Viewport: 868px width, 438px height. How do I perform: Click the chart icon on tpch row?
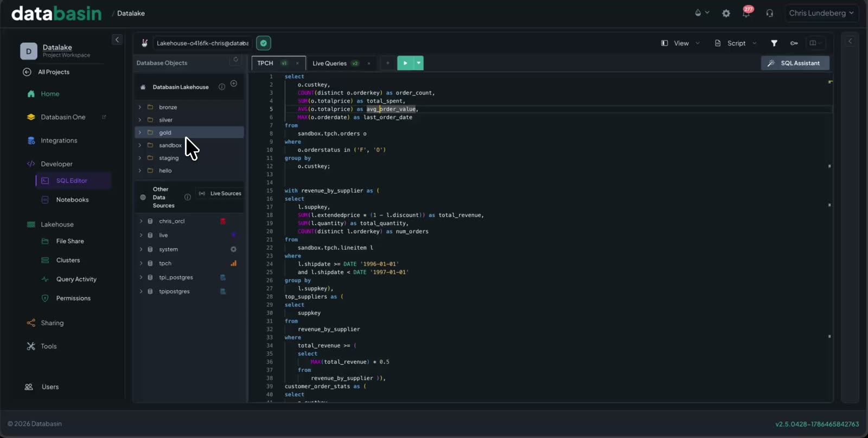pyautogui.click(x=233, y=263)
